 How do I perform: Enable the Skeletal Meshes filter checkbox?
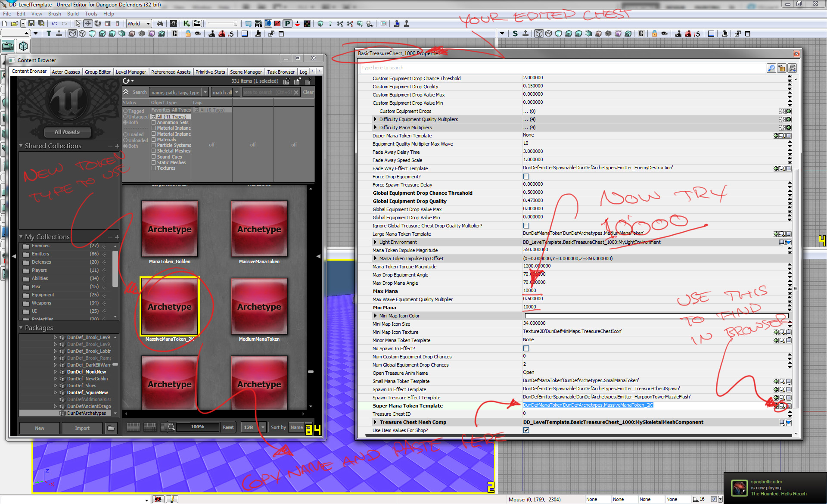click(154, 151)
